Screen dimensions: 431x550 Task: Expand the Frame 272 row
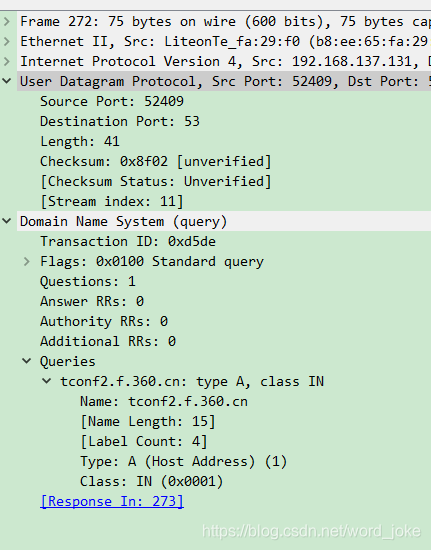[x=7, y=22]
